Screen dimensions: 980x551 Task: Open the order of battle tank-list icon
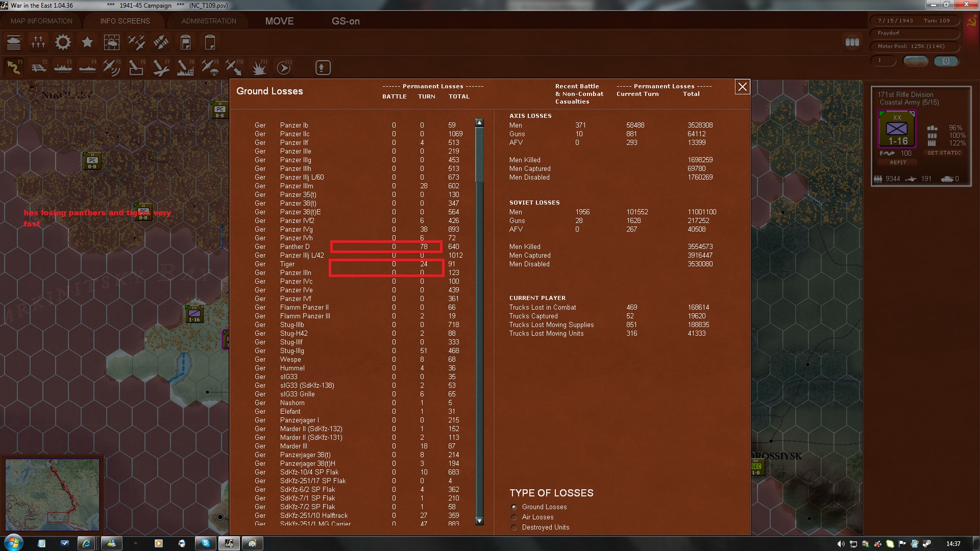pos(14,42)
